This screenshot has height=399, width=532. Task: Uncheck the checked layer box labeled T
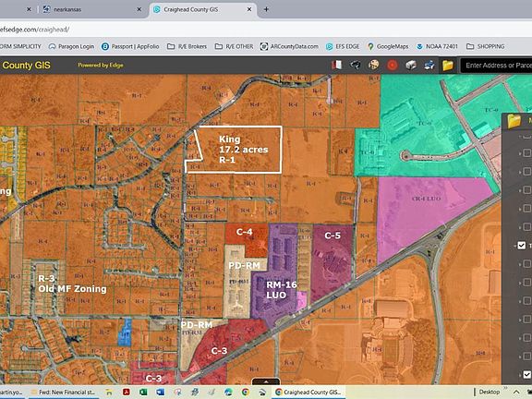click(x=522, y=246)
